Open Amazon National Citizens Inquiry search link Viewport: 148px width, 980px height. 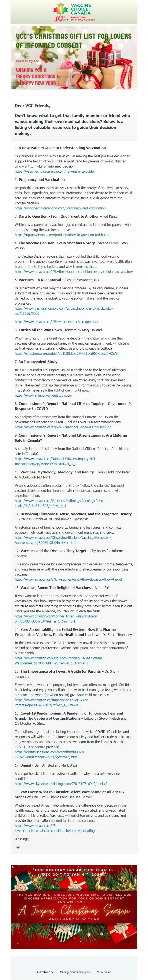pyautogui.click(x=63, y=427)
